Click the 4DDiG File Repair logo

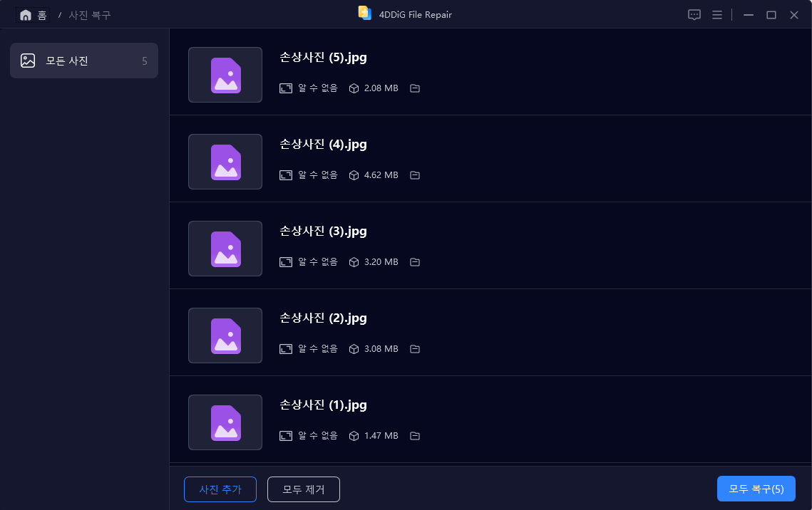click(364, 14)
